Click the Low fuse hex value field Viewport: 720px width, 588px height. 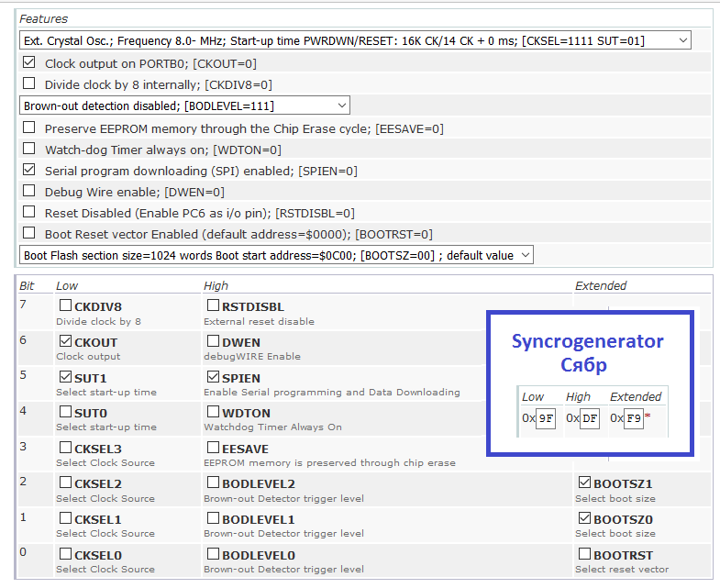click(546, 418)
